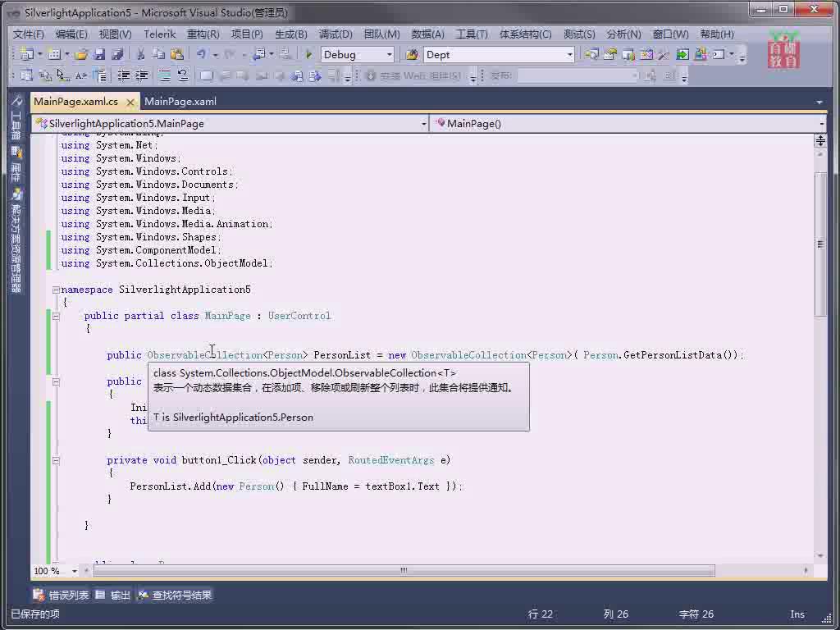Click the Add New Item toolbar icon

point(54,54)
